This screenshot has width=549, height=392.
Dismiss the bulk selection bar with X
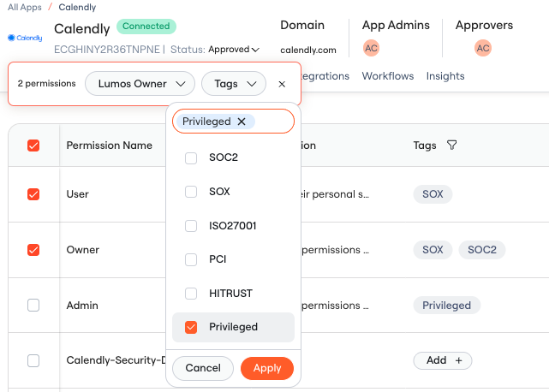(282, 84)
